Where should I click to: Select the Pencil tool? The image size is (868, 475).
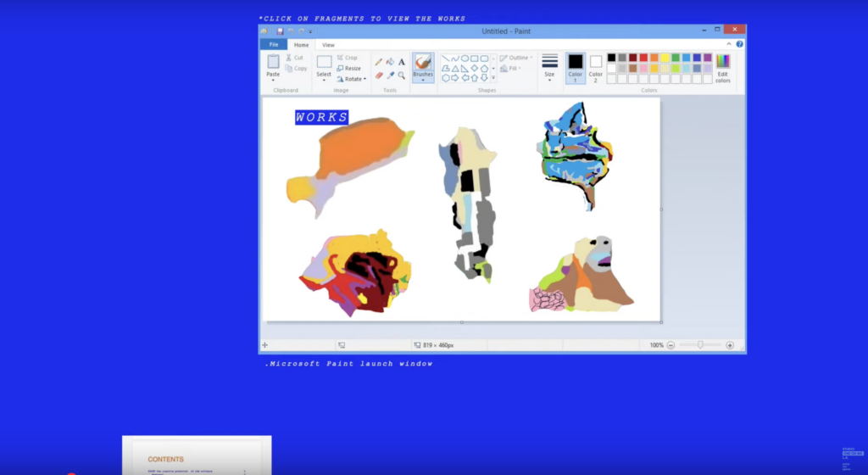click(x=379, y=62)
